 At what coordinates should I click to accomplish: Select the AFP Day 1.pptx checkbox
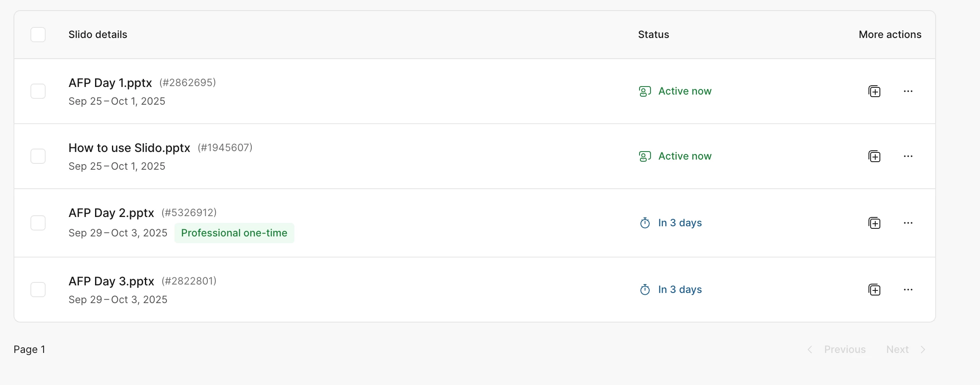point(38,91)
